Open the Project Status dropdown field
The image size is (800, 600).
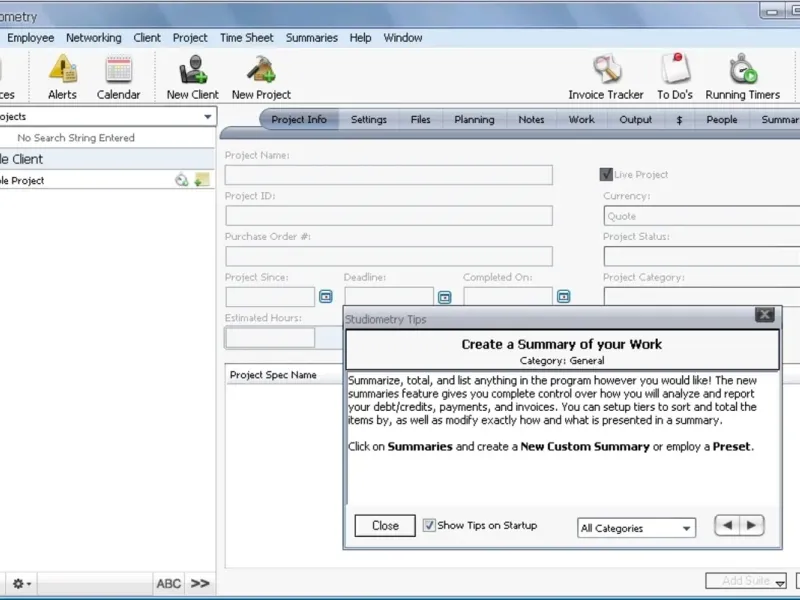[702, 256]
